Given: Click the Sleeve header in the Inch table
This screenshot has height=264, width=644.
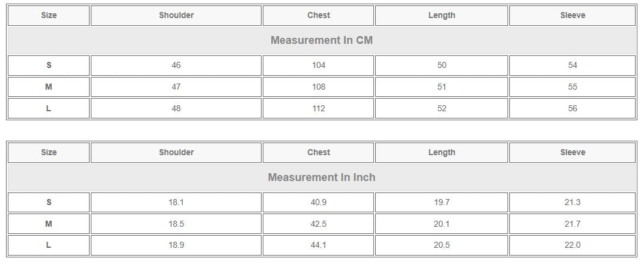Looking at the screenshot, I should pos(572,153).
